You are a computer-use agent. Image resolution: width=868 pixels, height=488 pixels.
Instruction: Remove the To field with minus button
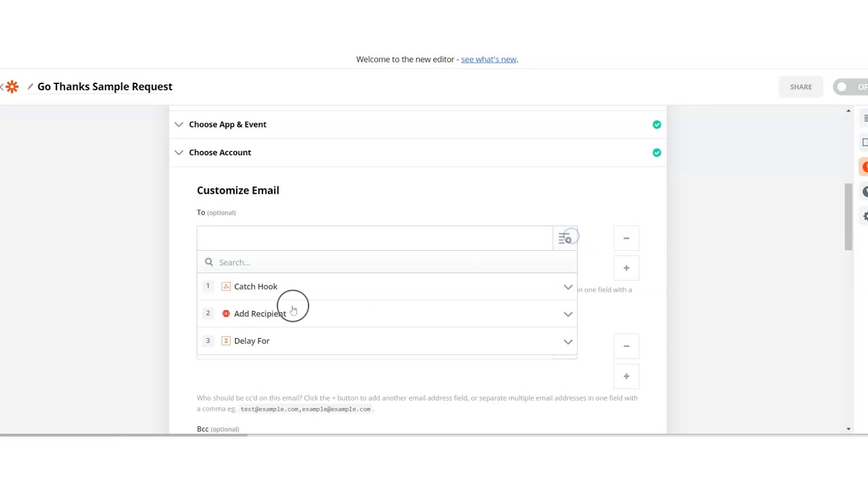tap(626, 239)
